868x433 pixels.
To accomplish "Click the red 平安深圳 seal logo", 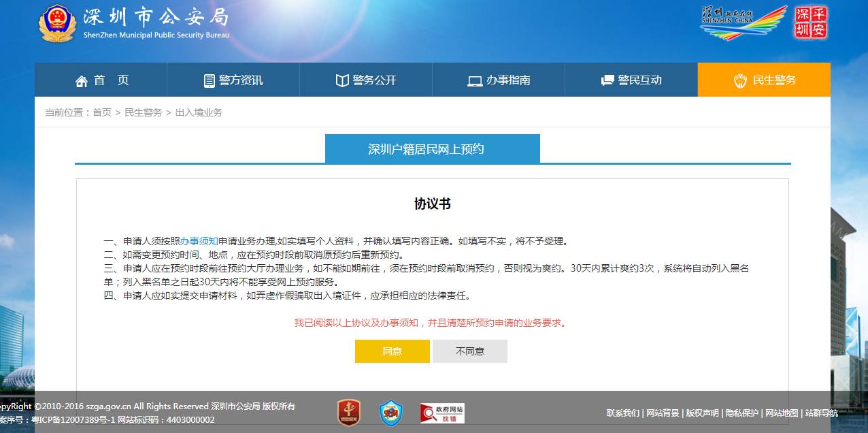I will (x=811, y=22).
